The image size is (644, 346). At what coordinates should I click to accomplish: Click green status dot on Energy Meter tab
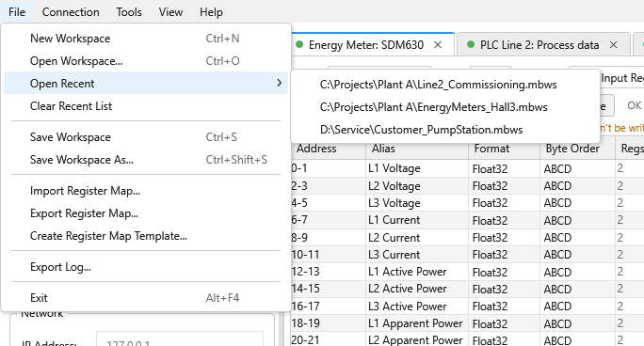(x=299, y=44)
